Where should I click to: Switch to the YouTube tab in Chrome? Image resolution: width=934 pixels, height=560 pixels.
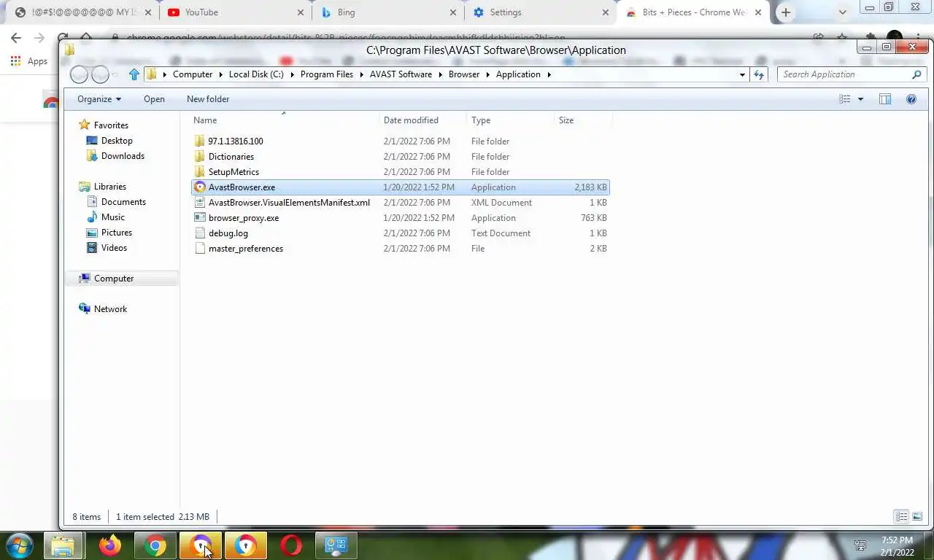235,12
